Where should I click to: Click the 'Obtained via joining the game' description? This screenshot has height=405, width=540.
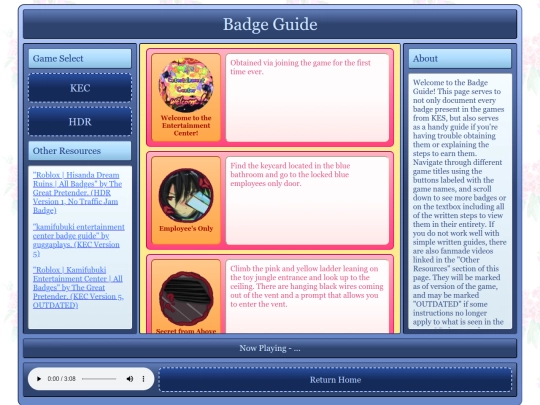(x=300, y=67)
